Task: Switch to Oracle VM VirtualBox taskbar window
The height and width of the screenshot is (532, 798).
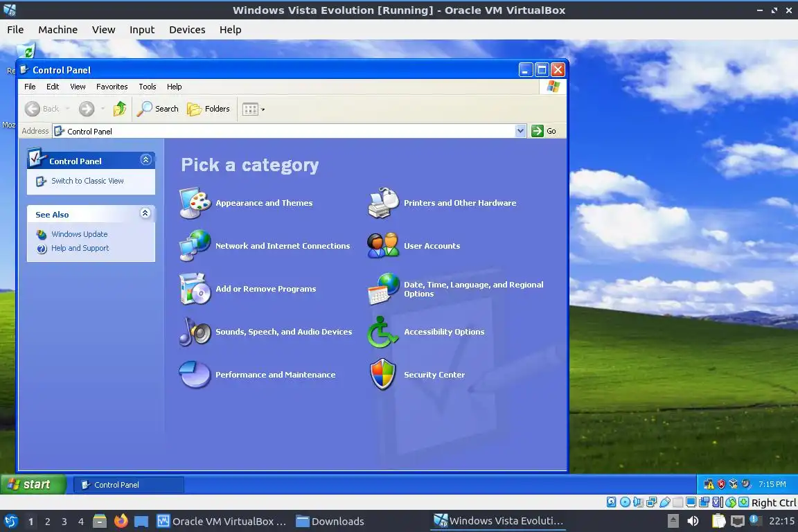Action: (222, 522)
